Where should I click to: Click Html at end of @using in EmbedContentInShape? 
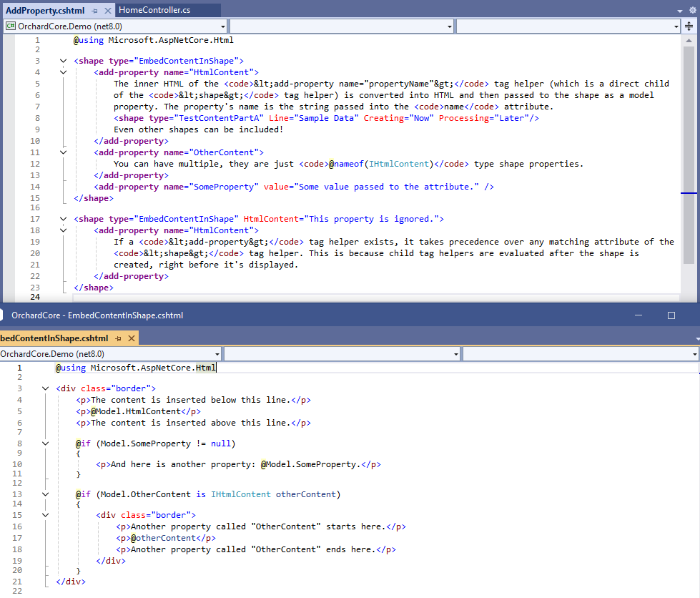coord(206,368)
